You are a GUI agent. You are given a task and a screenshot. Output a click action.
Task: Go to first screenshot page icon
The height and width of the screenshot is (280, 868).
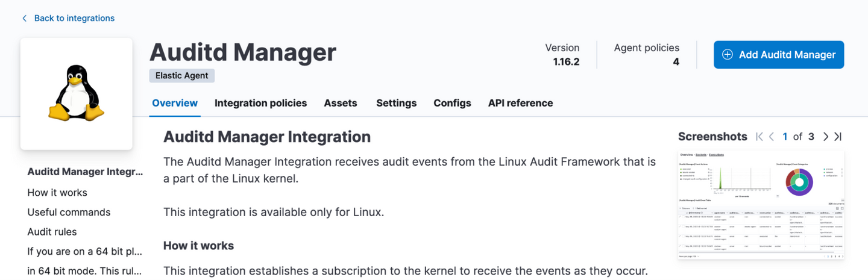(x=759, y=137)
